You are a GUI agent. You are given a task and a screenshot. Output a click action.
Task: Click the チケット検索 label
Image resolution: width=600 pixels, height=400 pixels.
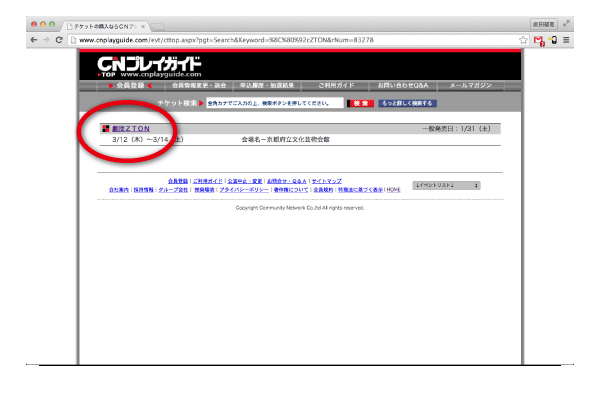177,103
